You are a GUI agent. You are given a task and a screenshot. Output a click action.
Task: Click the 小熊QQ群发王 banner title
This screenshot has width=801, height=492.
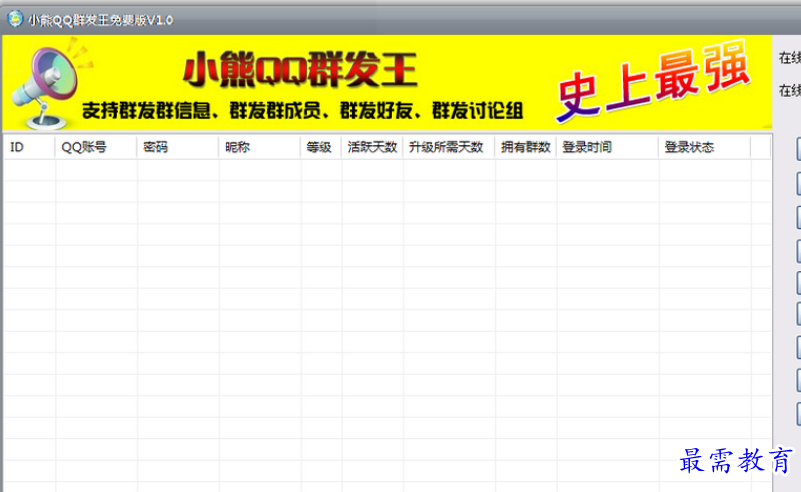pyautogui.click(x=300, y=70)
